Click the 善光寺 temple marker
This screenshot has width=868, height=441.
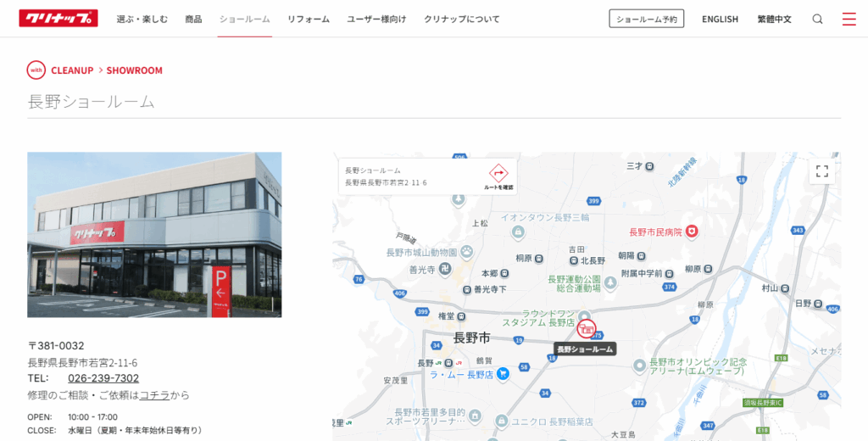444,269
